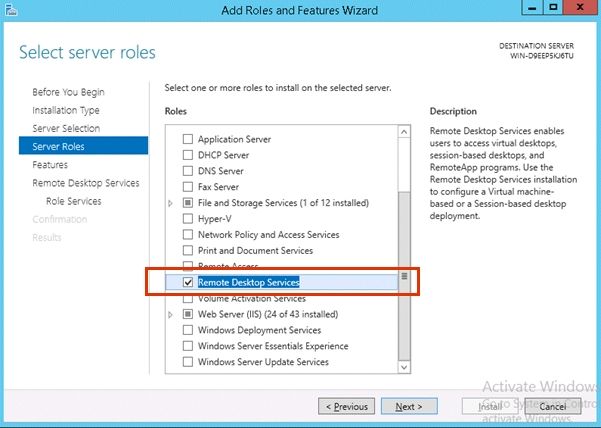This screenshot has height=428, width=601.
Task: Click the Previous button
Action: [x=346, y=406]
